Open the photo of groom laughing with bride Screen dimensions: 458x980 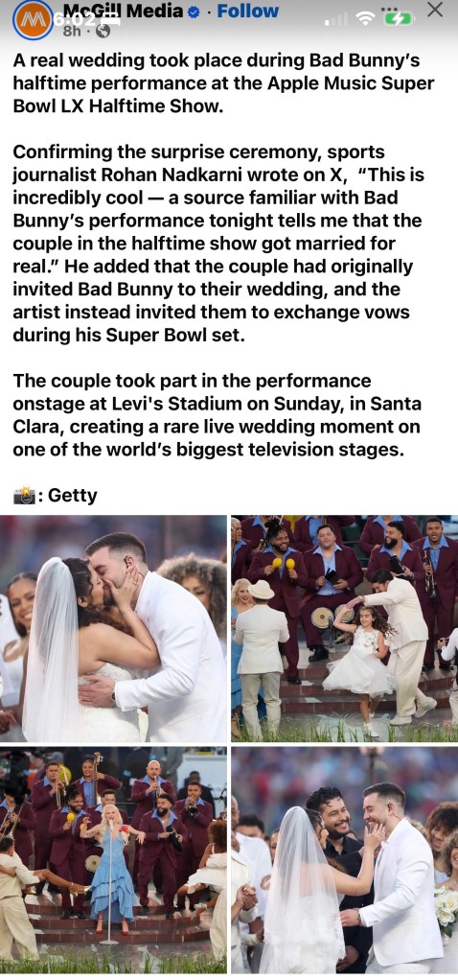344,860
